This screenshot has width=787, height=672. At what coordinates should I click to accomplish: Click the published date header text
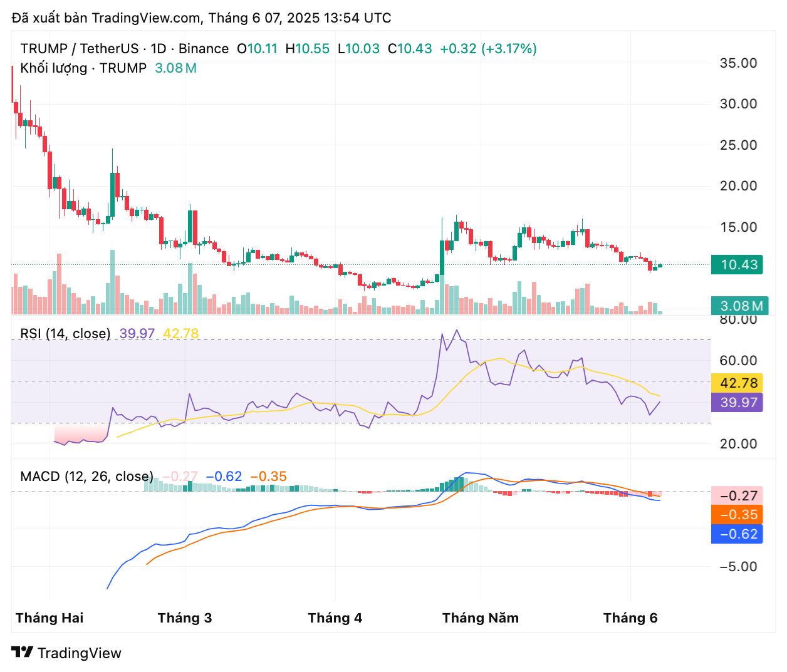[201, 18]
